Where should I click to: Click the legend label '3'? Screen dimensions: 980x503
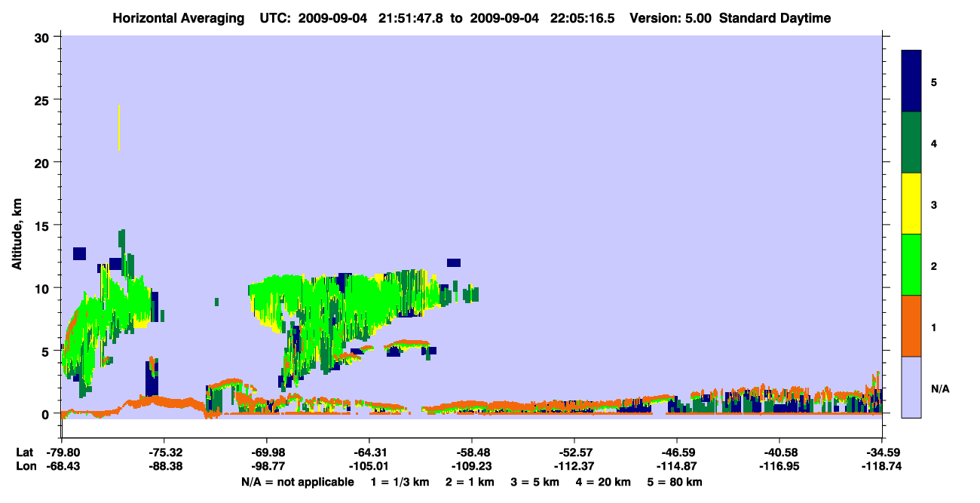point(933,204)
